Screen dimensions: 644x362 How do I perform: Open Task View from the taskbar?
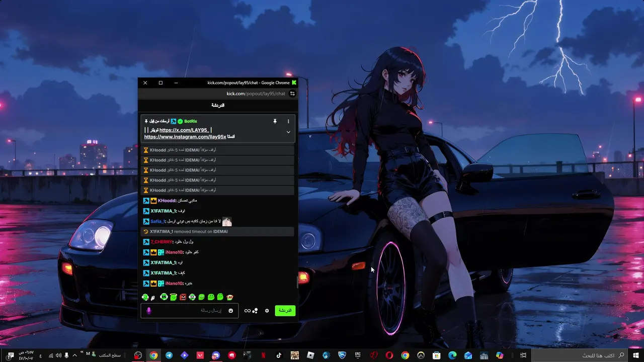pos(523,355)
